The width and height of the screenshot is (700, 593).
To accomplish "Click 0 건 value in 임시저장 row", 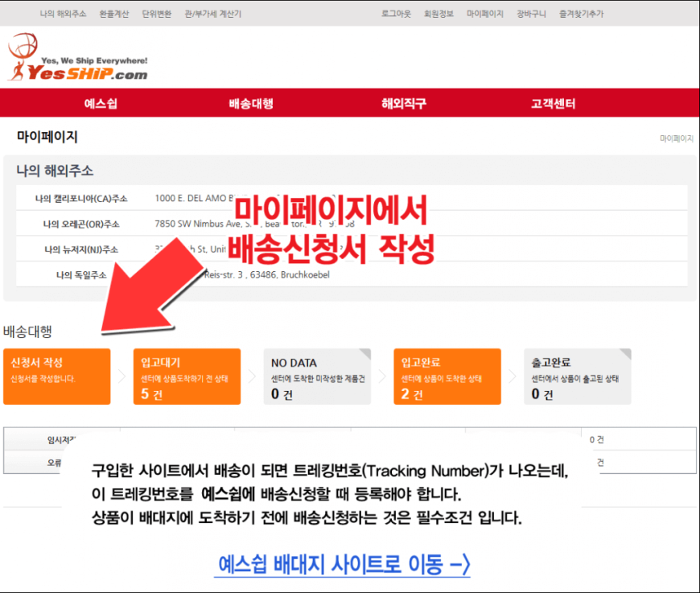I will [596, 440].
